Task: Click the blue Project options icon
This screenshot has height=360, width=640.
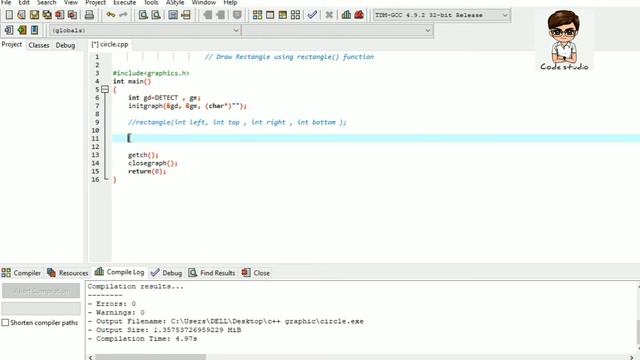Action: pyautogui.click(x=34, y=30)
